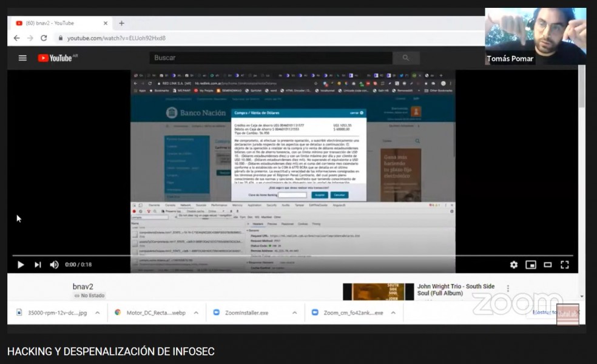This screenshot has width=597, height=364.
Task: Focus the Buscar search field
Action: pos(271,58)
